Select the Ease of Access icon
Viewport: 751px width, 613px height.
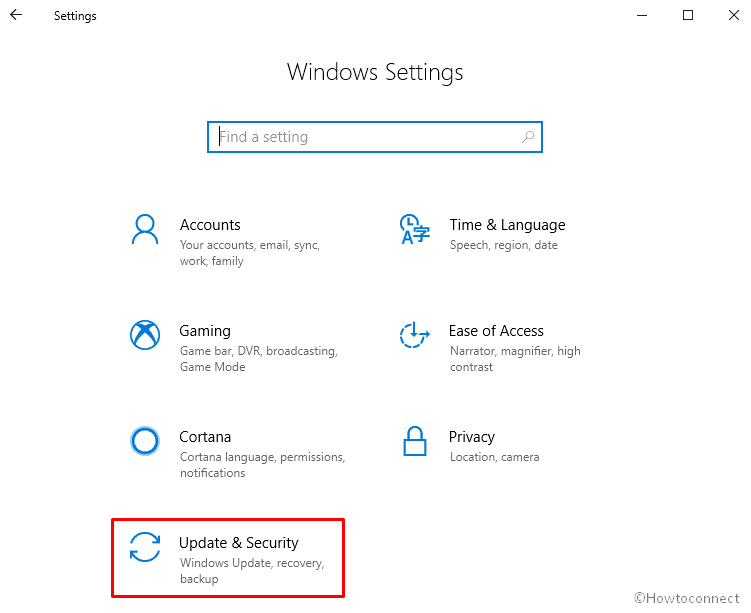[414, 335]
